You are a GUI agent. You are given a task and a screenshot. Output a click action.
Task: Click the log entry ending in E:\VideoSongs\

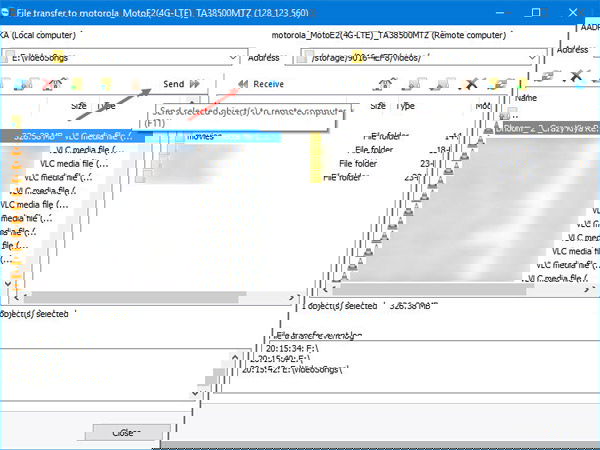pyautogui.click(x=295, y=370)
